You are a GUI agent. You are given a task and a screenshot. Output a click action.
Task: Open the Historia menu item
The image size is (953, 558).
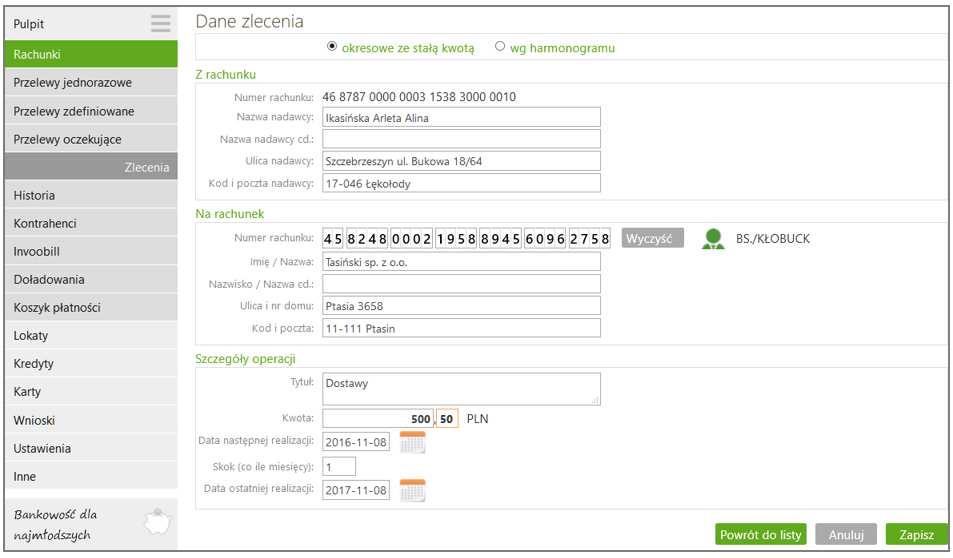tap(91, 195)
